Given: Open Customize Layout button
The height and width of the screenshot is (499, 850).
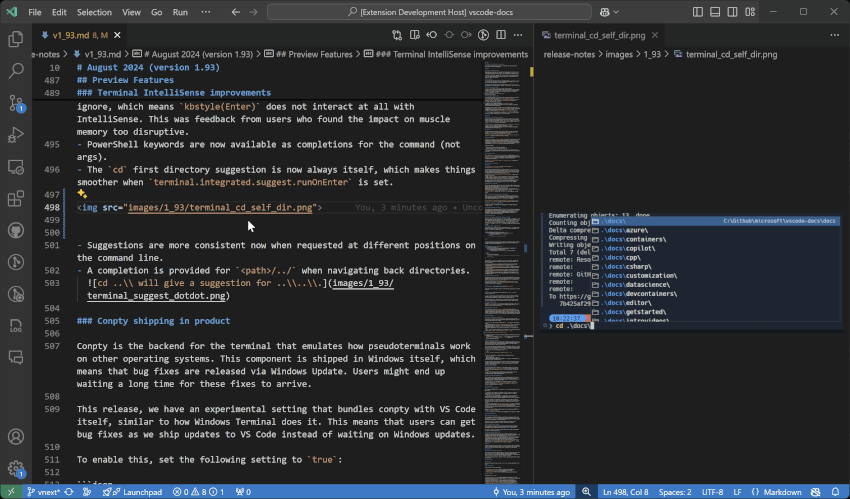Looking at the screenshot, I should click(750, 12).
